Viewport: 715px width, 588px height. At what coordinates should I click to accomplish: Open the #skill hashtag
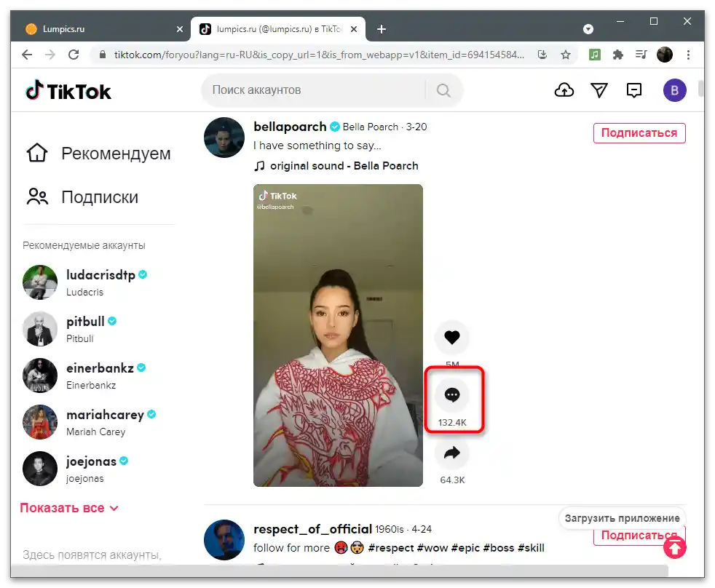coord(531,548)
